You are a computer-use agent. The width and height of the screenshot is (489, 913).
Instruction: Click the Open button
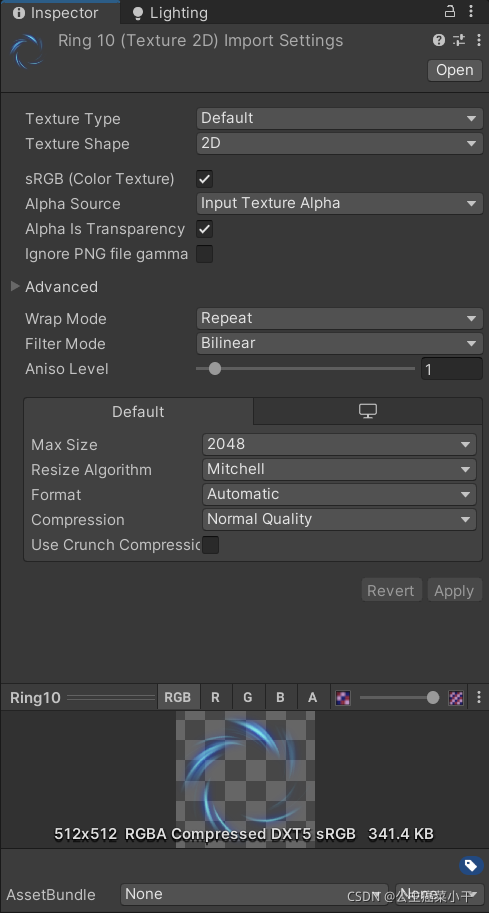455,70
